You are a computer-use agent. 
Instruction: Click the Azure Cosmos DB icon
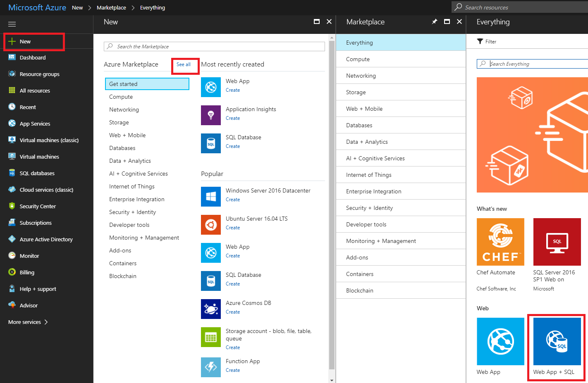pyautogui.click(x=211, y=309)
